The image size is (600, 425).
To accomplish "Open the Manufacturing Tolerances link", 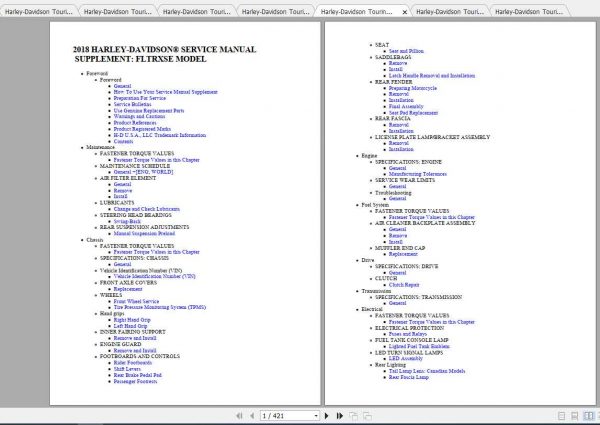I will [x=417, y=174].
